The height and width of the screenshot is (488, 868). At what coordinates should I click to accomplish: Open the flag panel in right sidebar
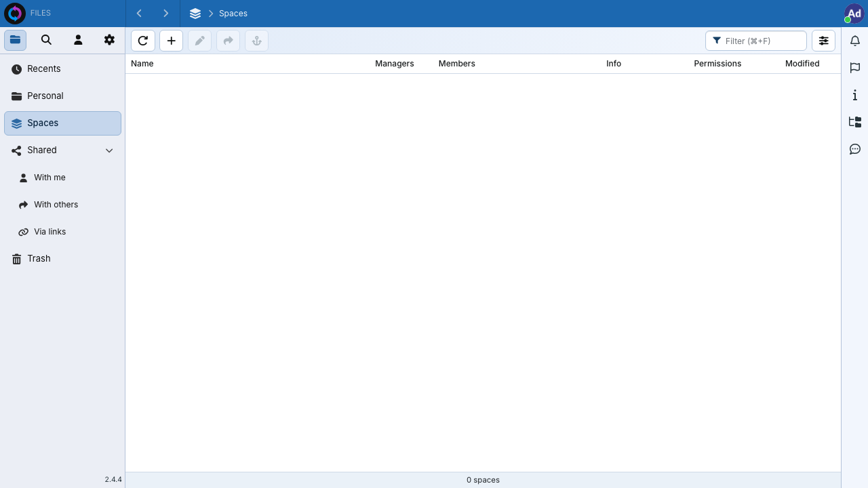[x=855, y=68]
